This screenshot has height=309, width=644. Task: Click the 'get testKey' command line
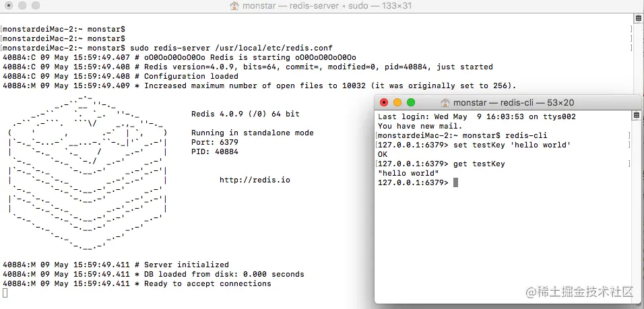441,164
